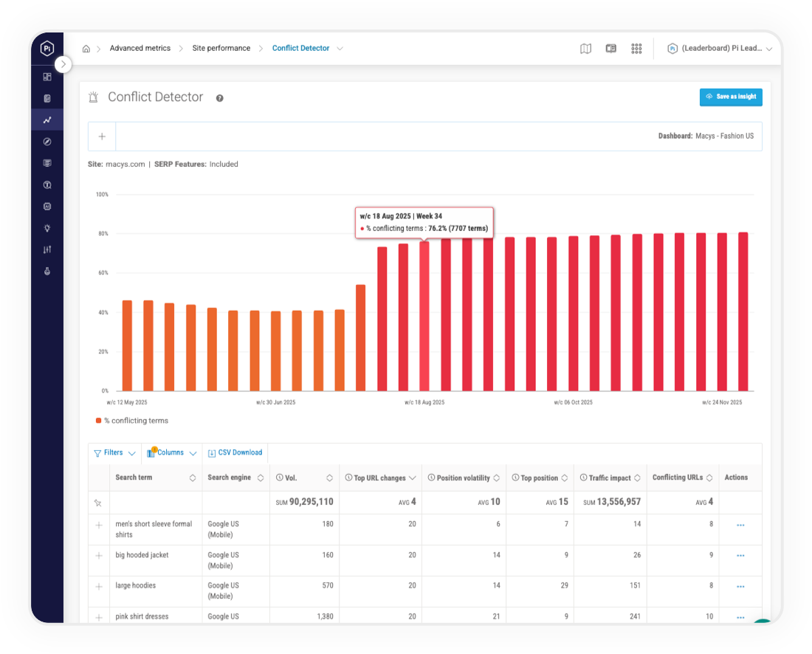The image size is (812, 654).
Task: Go to Site performance in the breadcrumb
Action: [221, 48]
